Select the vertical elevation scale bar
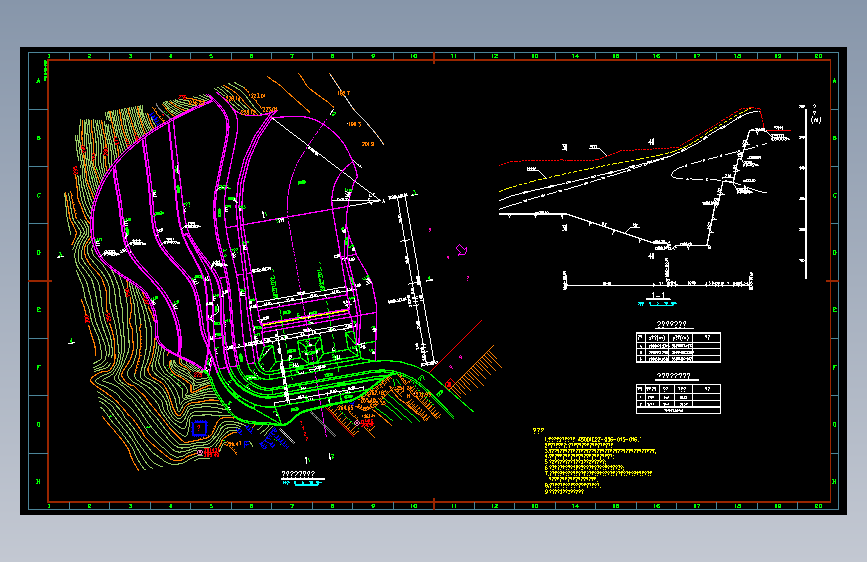The image size is (867, 562). [806, 192]
